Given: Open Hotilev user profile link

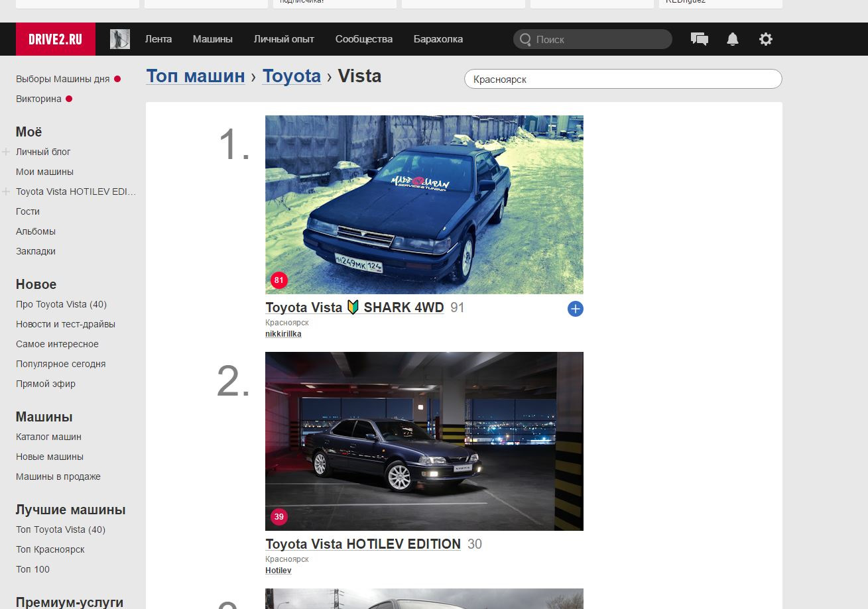Looking at the screenshot, I should tap(279, 571).
